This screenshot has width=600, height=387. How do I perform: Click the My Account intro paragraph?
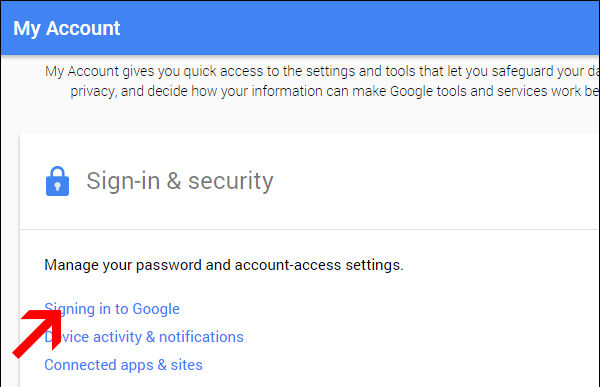click(321, 81)
